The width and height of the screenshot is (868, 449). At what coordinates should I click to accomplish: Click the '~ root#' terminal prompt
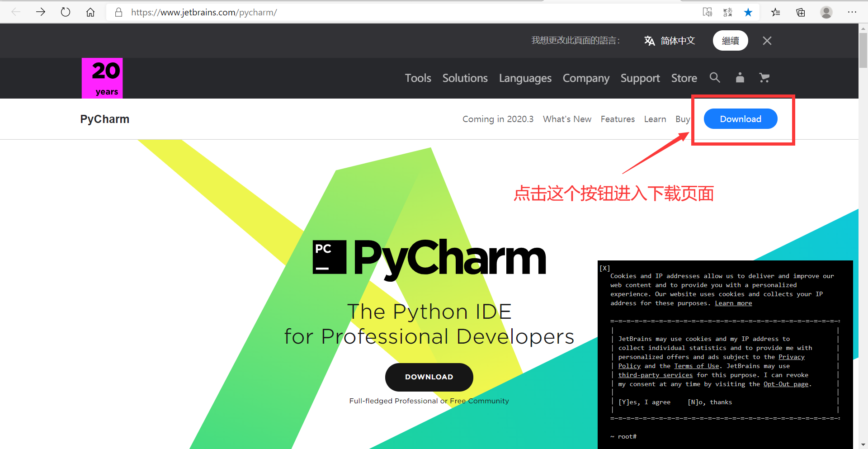click(x=623, y=436)
